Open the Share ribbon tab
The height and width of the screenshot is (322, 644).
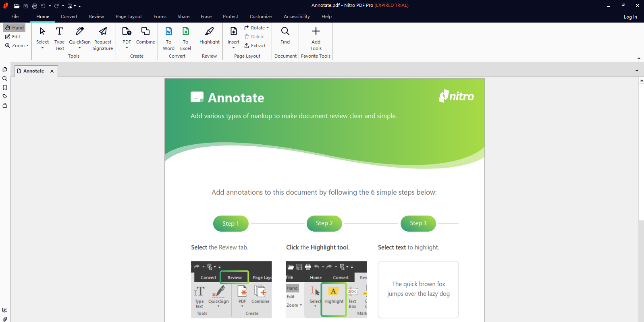point(183,17)
